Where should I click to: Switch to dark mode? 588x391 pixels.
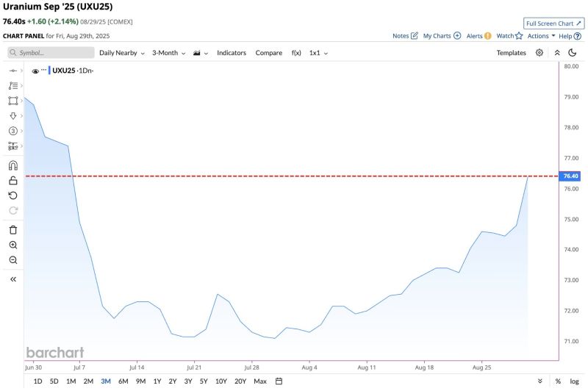[573, 52]
